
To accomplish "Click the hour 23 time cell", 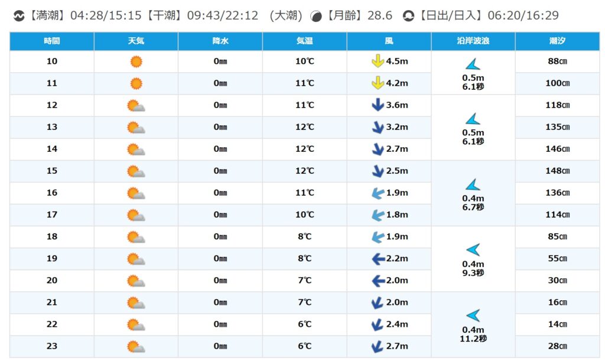I will (52, 346).
